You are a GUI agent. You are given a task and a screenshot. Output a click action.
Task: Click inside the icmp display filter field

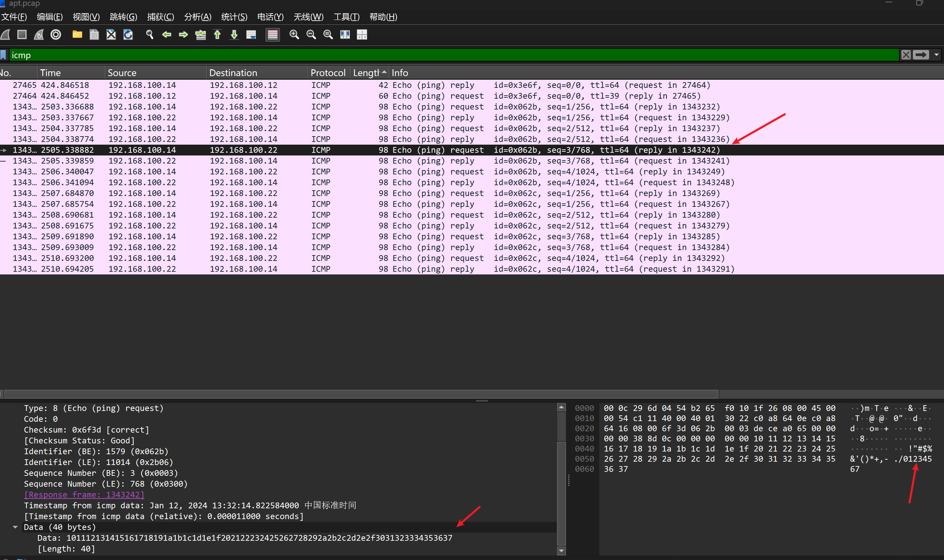pyautogui.click(x=453, y=55)
